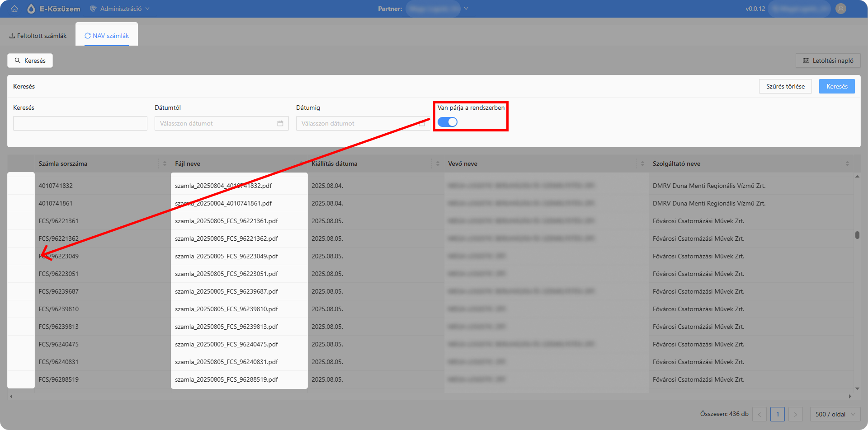Sort by Számla sorszáma column arrows

point(165,164)
